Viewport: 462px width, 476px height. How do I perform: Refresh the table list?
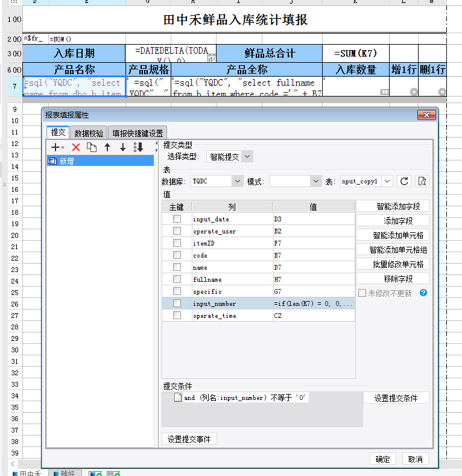[x=404, y=181]
